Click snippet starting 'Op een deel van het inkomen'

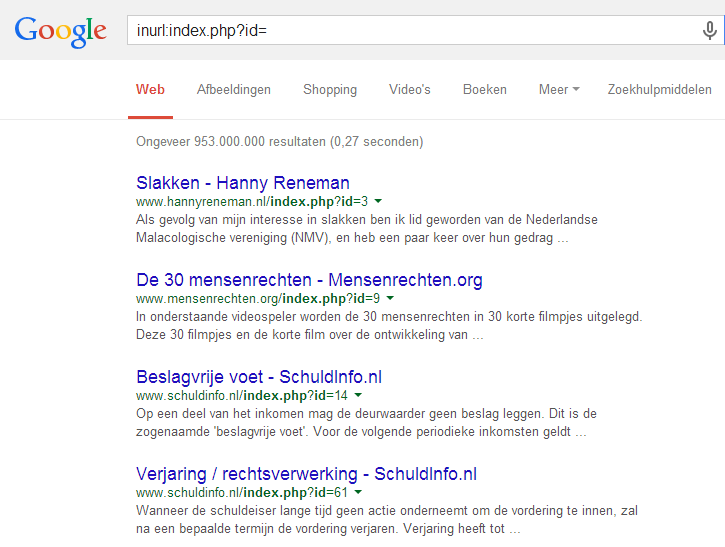366,423
